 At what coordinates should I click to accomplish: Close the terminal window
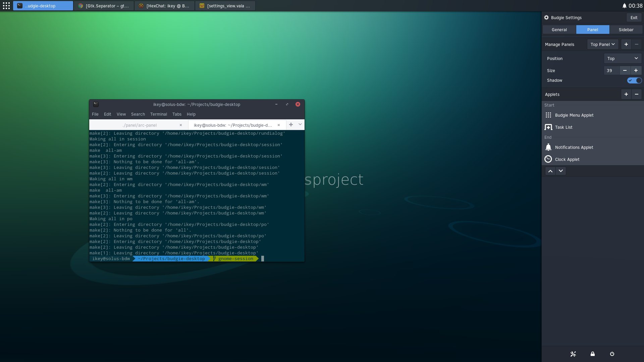click(298, 104)
